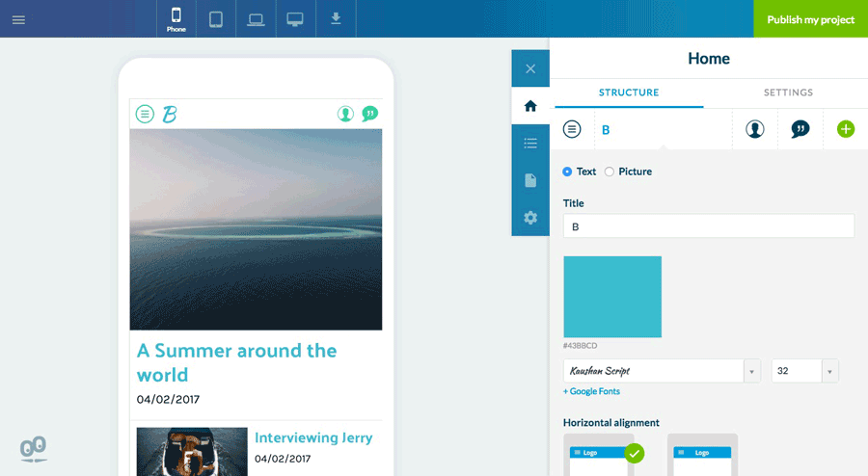Open the list section in sidebar
The width and height of the screenshot is (868, 476).
[x=530, y=144]
